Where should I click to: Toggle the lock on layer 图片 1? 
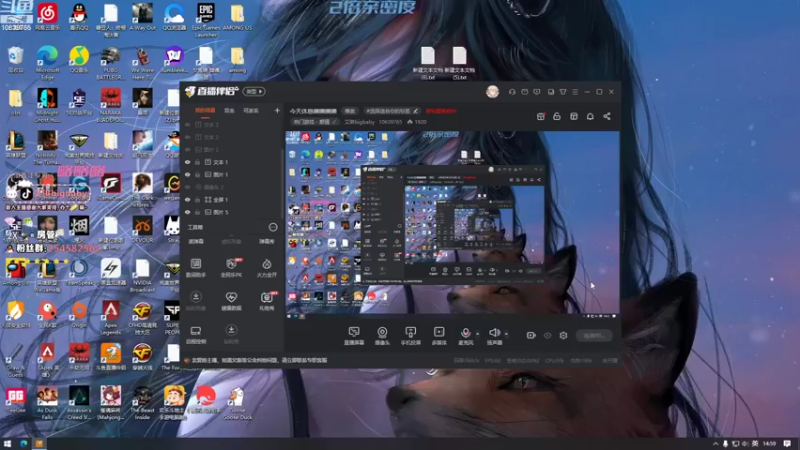197,174
